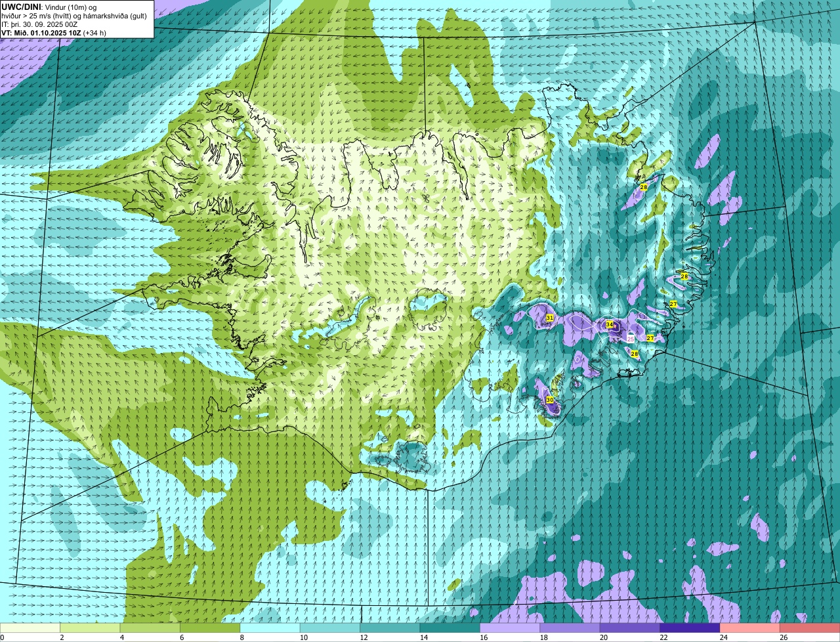This screenshot has height=642, width=840.
Task: Click the '4' tick label on legend
Action: pyautogui.click(x=122, y=637)
